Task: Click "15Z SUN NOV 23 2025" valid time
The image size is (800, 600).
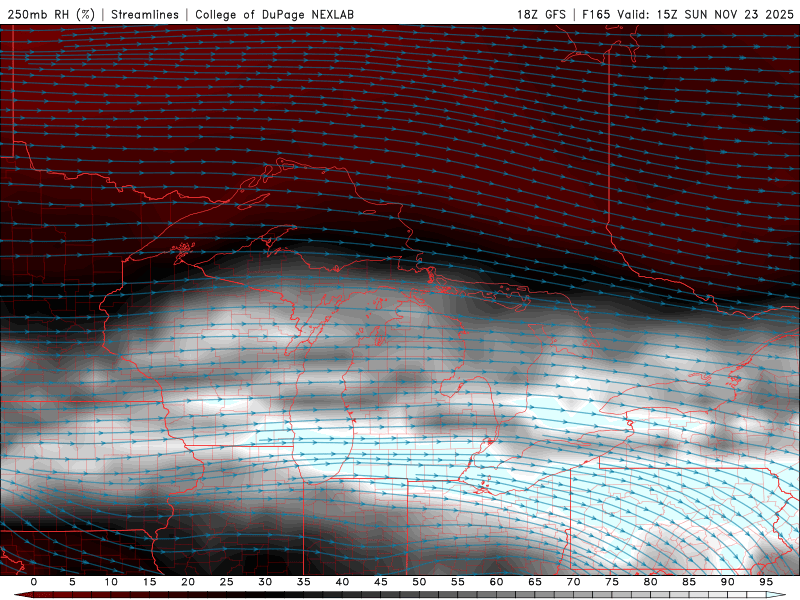Action: (725, 14)
